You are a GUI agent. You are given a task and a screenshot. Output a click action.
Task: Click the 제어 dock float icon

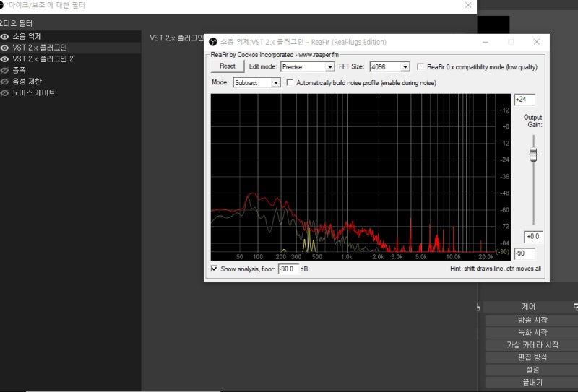tap(575, 307)
